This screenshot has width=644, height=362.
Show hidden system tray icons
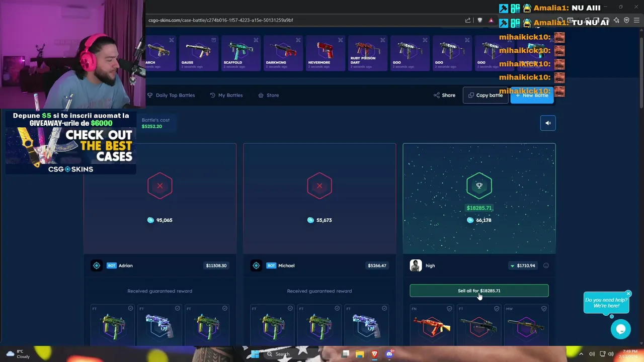(x=581, y=354)
